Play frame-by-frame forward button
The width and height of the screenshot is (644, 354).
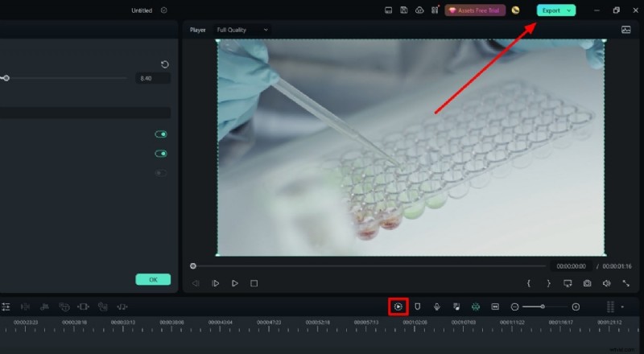click(215, 283)
